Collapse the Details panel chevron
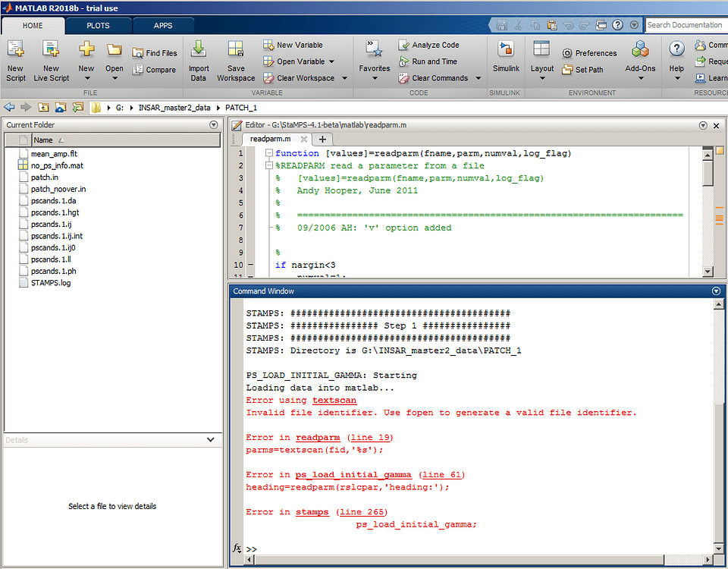Image resolution: width=728 pixels, height=569 pixels. (210, 439)
